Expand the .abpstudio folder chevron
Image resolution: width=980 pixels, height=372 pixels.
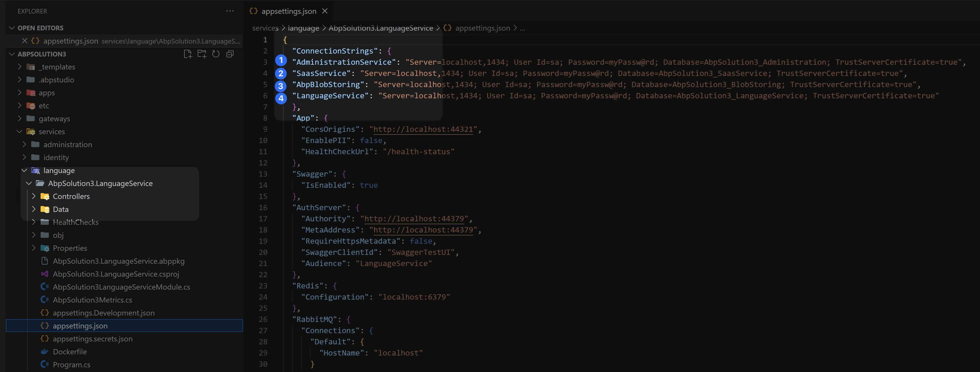[20, 80]
